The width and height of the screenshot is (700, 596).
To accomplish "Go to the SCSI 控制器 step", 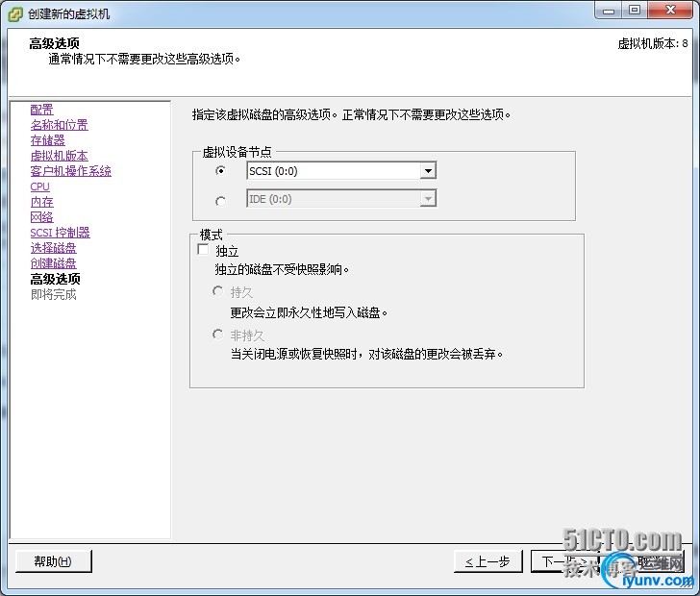I will point(60,233).
